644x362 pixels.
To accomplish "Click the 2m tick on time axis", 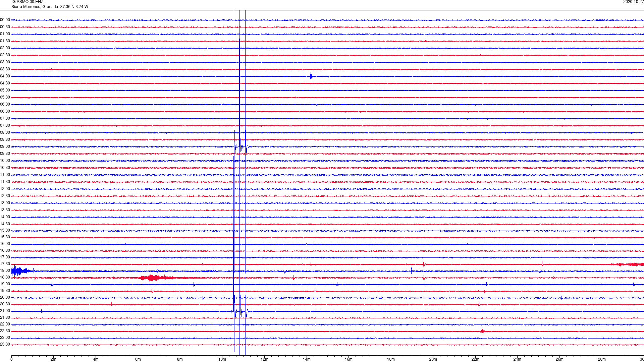I will [54, 359].
